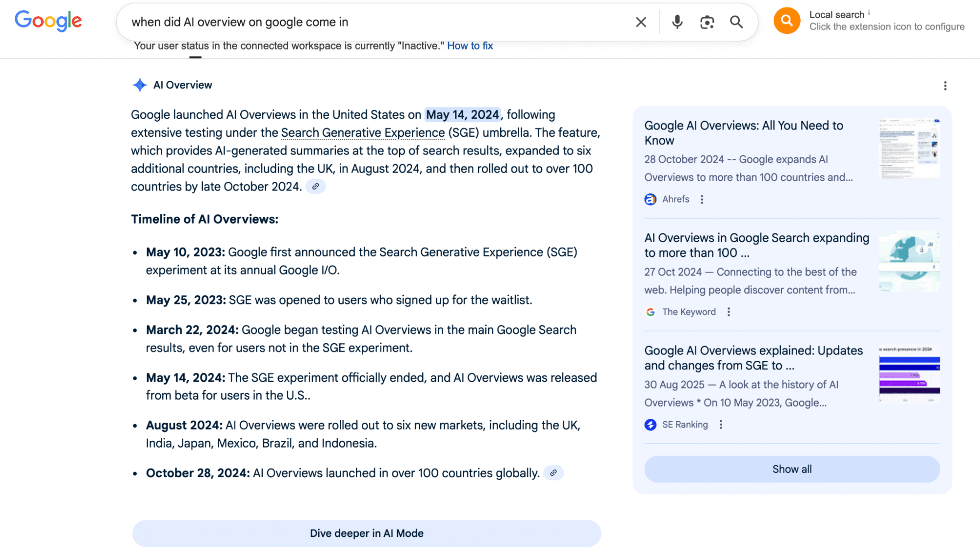
Task: Open Google AI Overviews: All You Need article
Action: coord(743,132)
